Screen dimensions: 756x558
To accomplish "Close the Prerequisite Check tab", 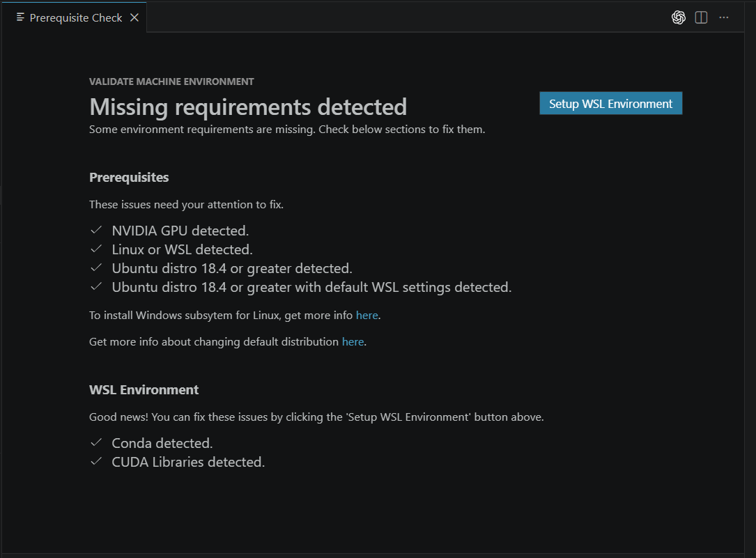I will (134, 18).
